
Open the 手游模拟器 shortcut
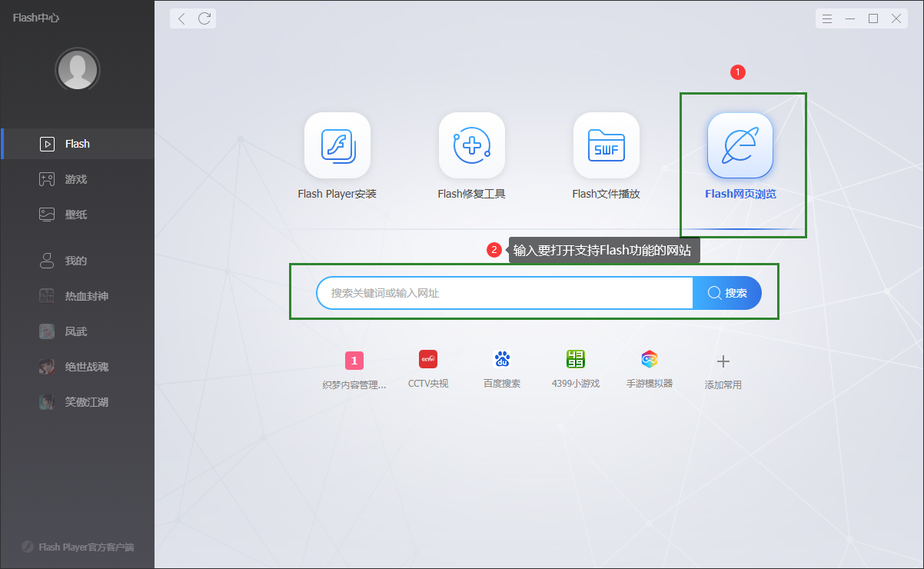tap(650, 359)
